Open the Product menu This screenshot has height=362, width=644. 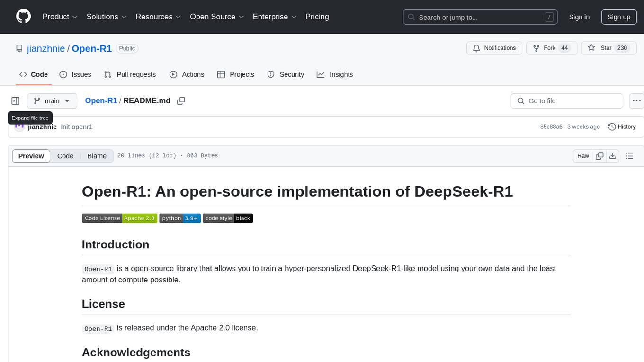(60, 17)
